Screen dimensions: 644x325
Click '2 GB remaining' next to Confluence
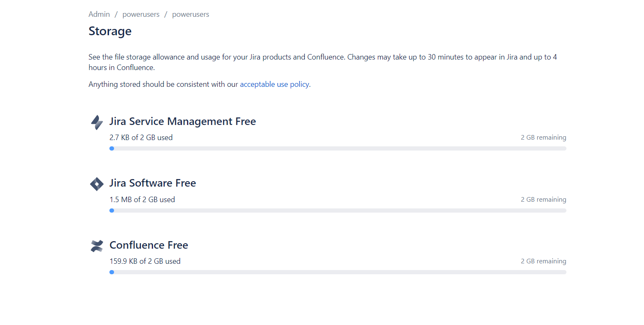click(543, 261)
